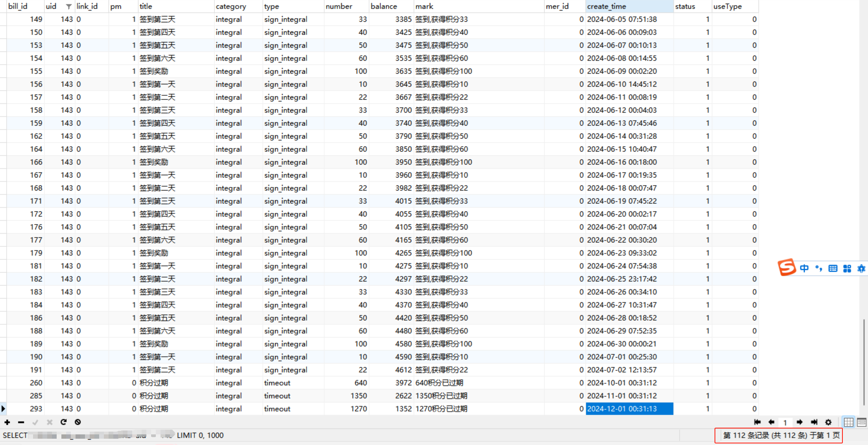
Task: Jump to the first page of records
Action: click(757, 422)
